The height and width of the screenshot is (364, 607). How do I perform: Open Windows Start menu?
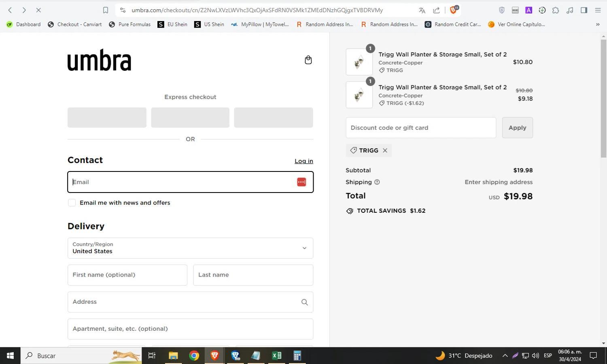pyautogui.click(x=10, y=356)
